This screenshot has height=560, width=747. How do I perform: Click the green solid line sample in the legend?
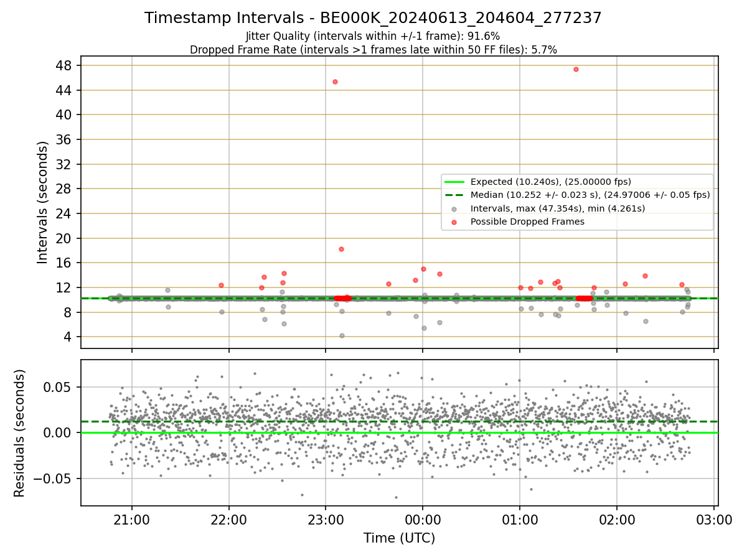click(x=454, y=182)
